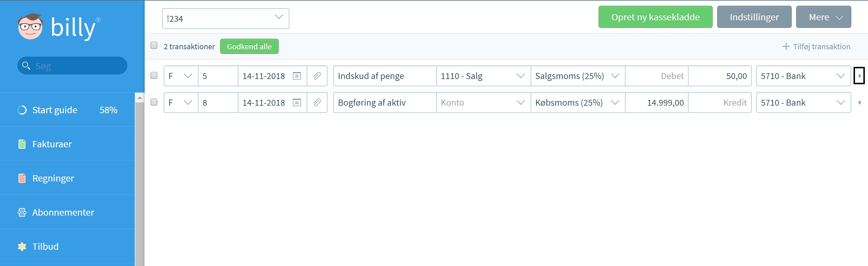Click the plus icon for Tilføj transaktion
Screen dimensions: 868x266
pyautogui.click(x=786, y=47)
